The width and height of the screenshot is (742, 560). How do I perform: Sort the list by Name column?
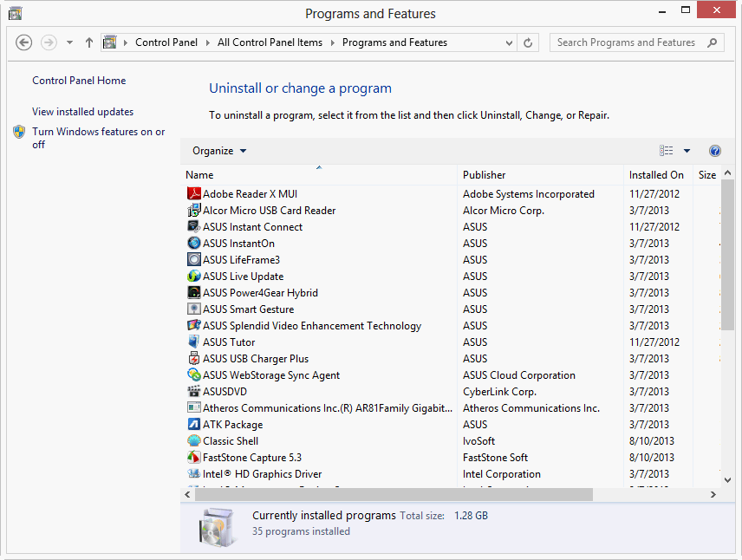tap(319, 174)
